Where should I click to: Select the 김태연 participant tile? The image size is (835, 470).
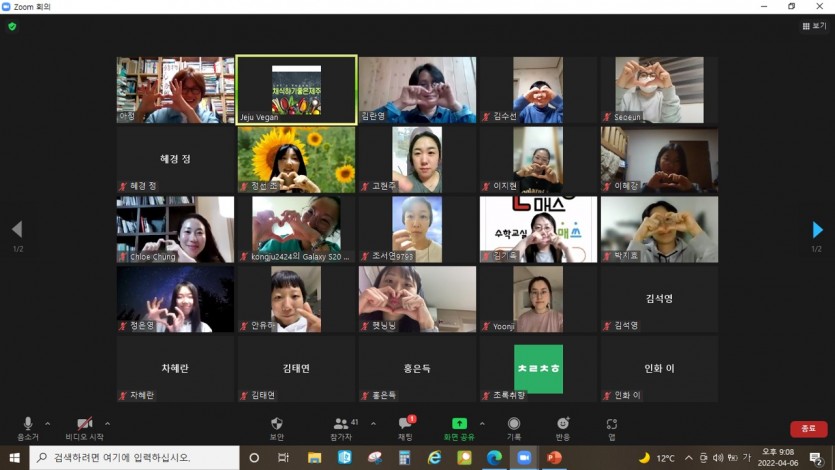pos(297,369)
